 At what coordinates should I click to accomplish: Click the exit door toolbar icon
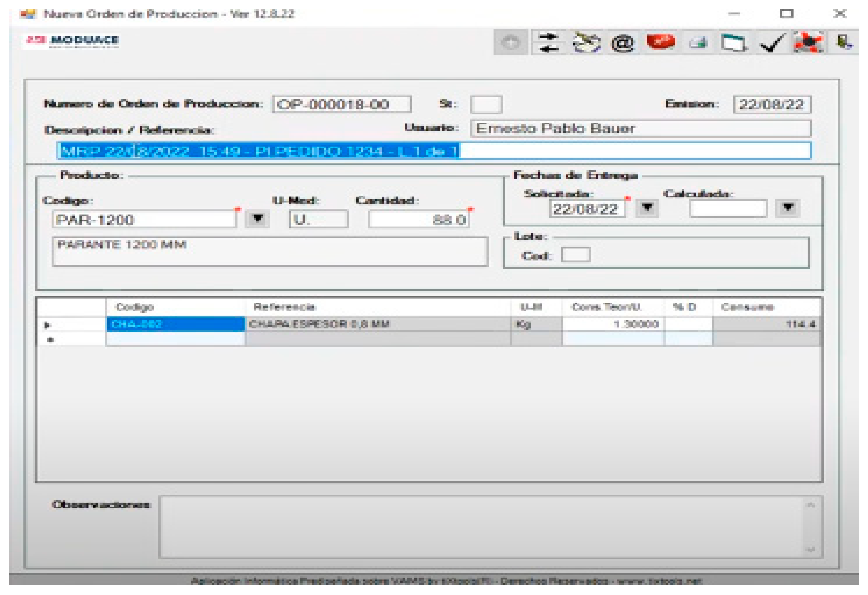[x=844, y=42]
